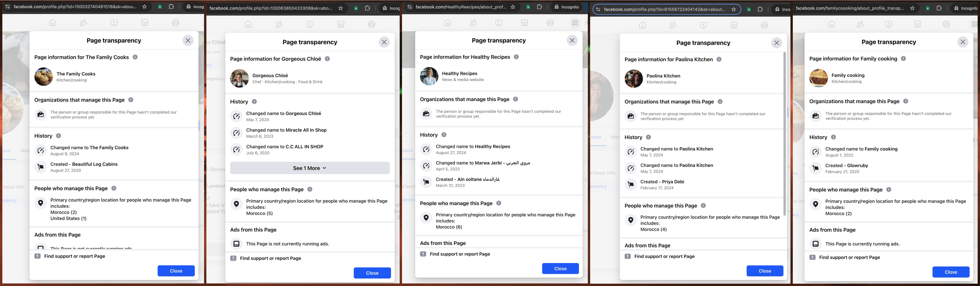
Task: Click The Family Cooks muffin profile picture
Action: tap(44, 77)
